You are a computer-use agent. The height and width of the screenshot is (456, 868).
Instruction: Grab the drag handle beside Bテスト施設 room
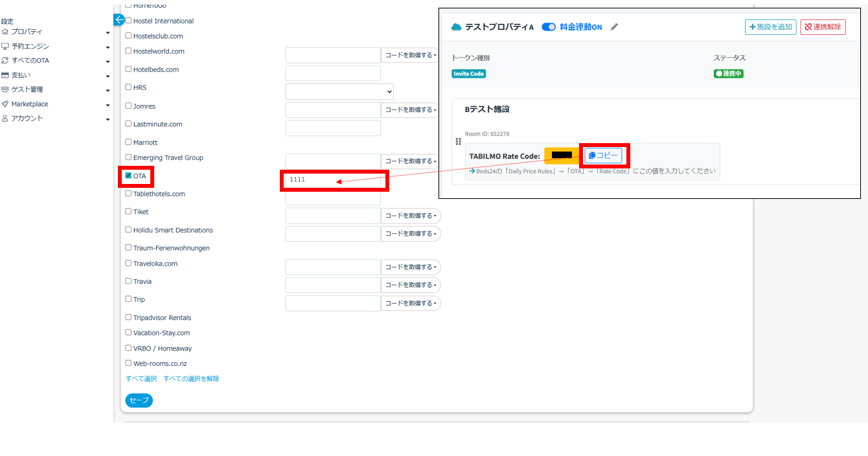click(459, 142)
